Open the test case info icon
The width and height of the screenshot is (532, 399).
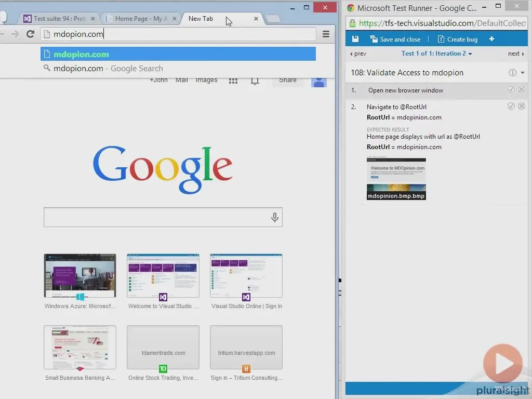pyautogui.click(x=512, y=73)
